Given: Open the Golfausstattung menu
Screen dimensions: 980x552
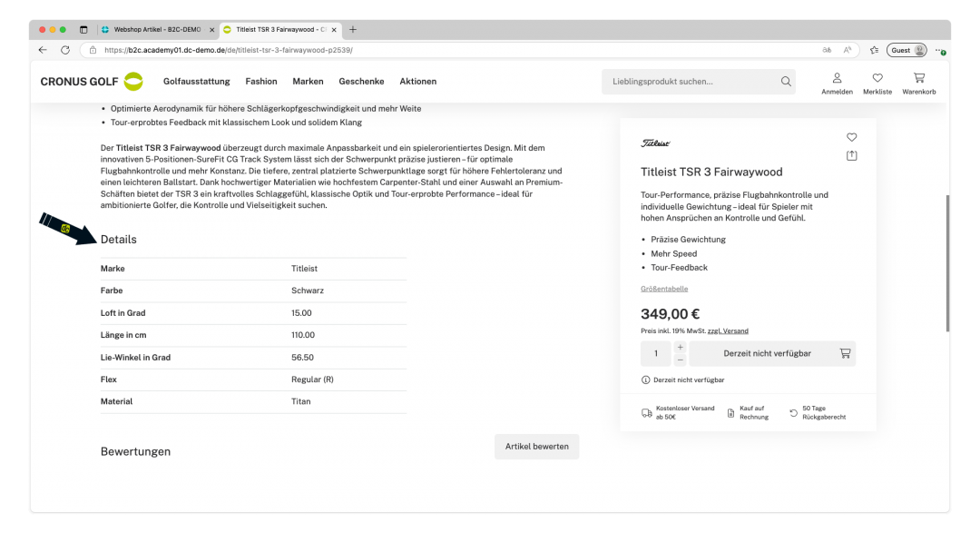Looking at the screenshot, I should (x=196, y=82).
